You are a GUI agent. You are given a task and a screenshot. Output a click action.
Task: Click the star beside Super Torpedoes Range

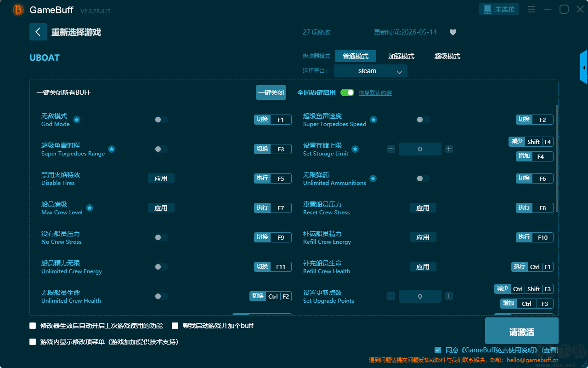click(112, 149)
